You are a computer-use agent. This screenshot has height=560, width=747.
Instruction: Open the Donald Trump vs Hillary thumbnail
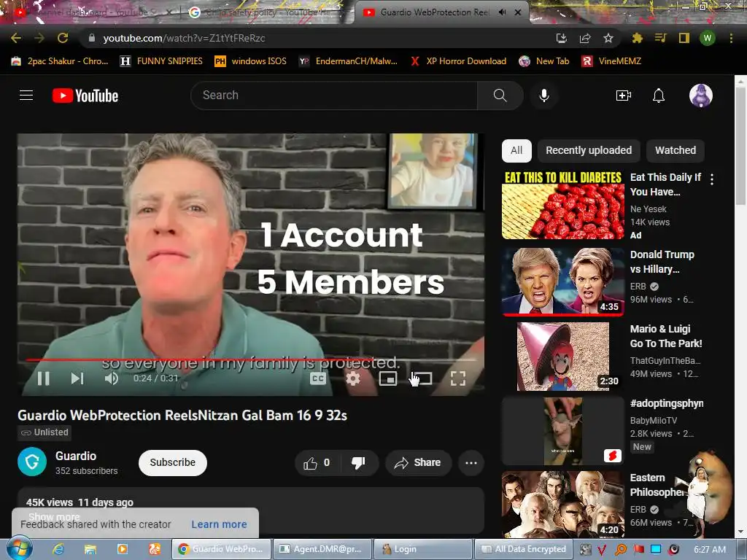562,281
